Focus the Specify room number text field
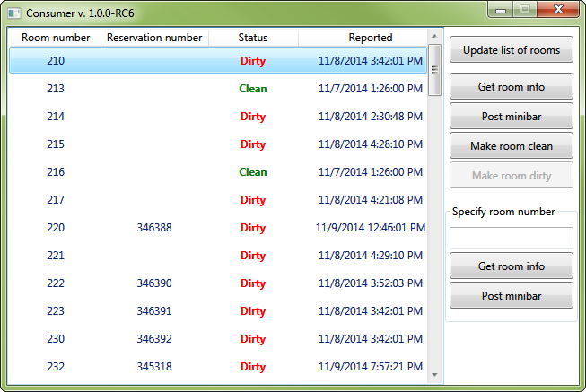586x392 pixels. (x=511, y=238)
